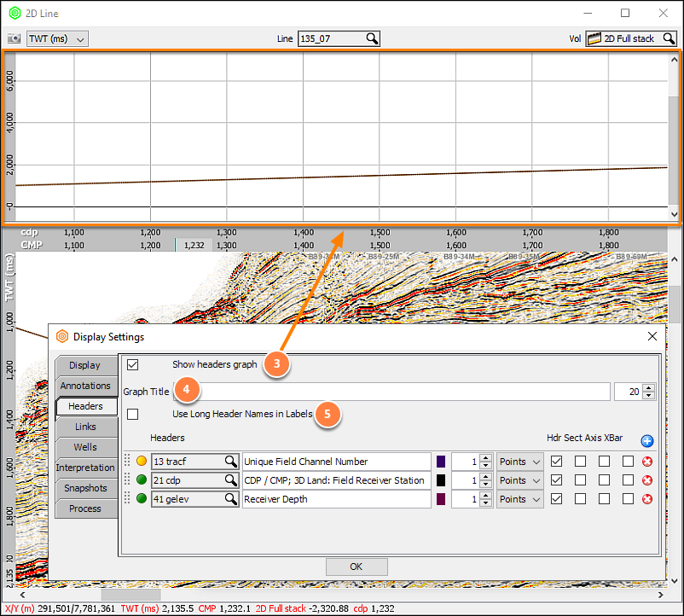Confirm settings with OK button

coord(356,567)
